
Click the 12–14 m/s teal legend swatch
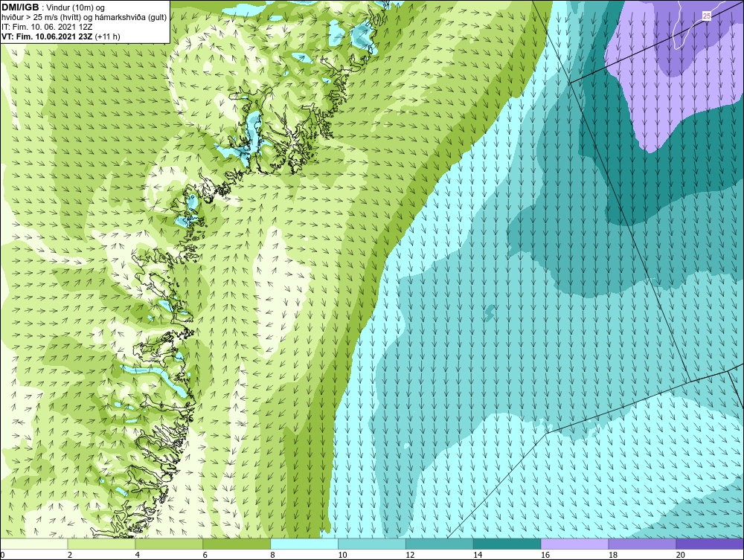[x=440, y=544]
